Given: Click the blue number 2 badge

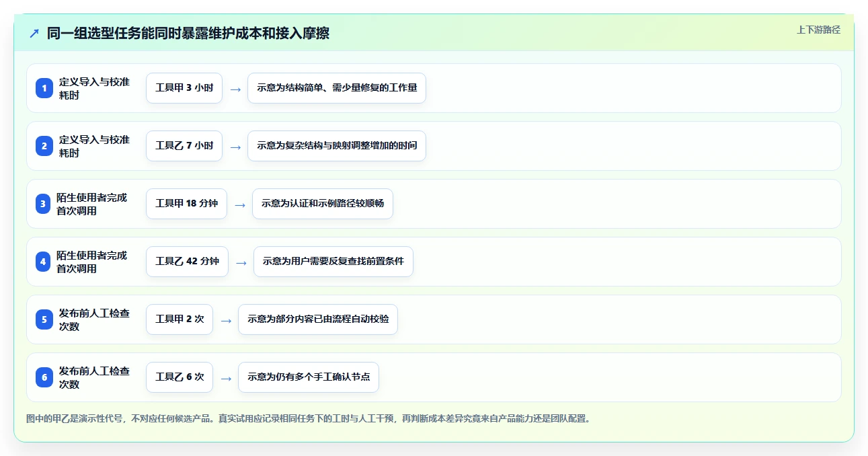Looking at the screenshot, I should (x=44, y=146).
